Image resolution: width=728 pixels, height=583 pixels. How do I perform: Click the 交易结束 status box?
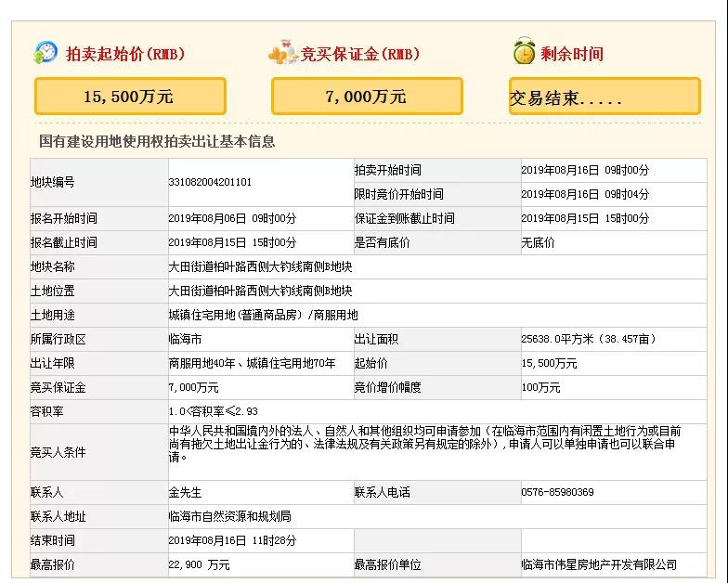tap(604, 97)
